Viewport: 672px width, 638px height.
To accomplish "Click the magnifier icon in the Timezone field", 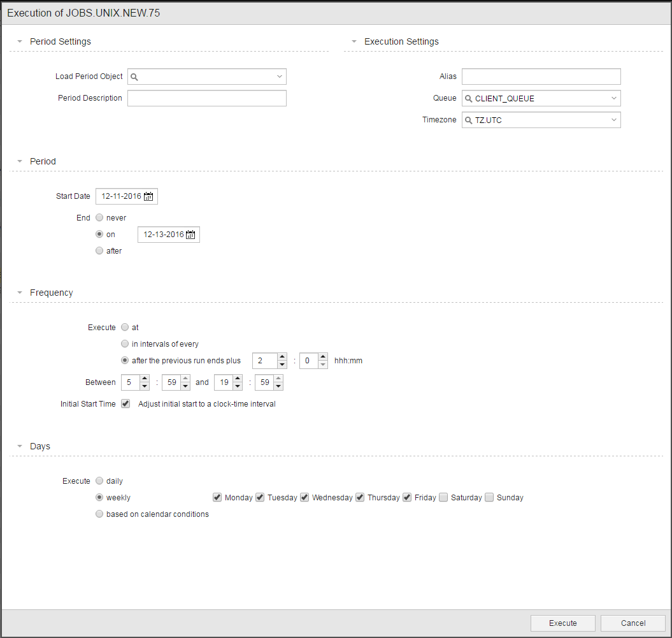I will [x=469, y=120].
